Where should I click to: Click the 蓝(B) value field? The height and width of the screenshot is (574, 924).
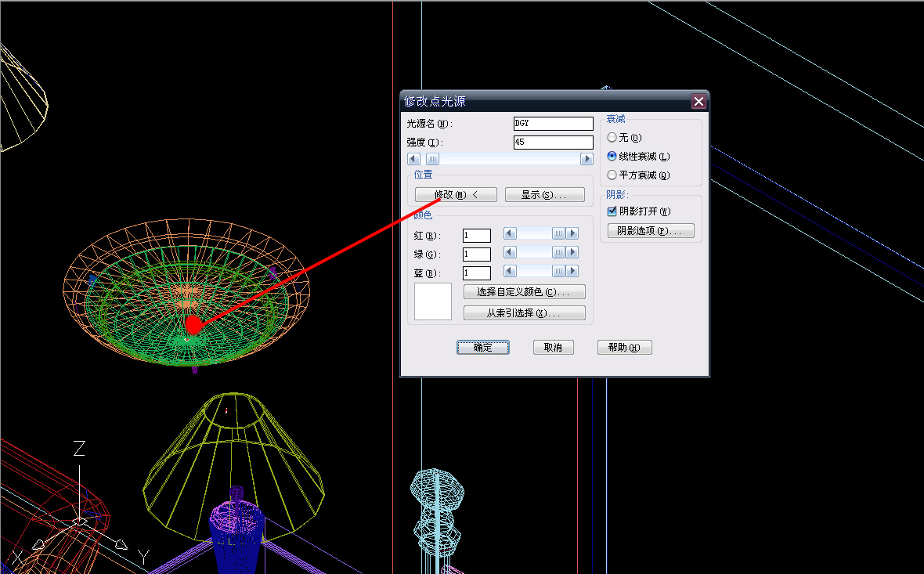[x=477, y=273]
